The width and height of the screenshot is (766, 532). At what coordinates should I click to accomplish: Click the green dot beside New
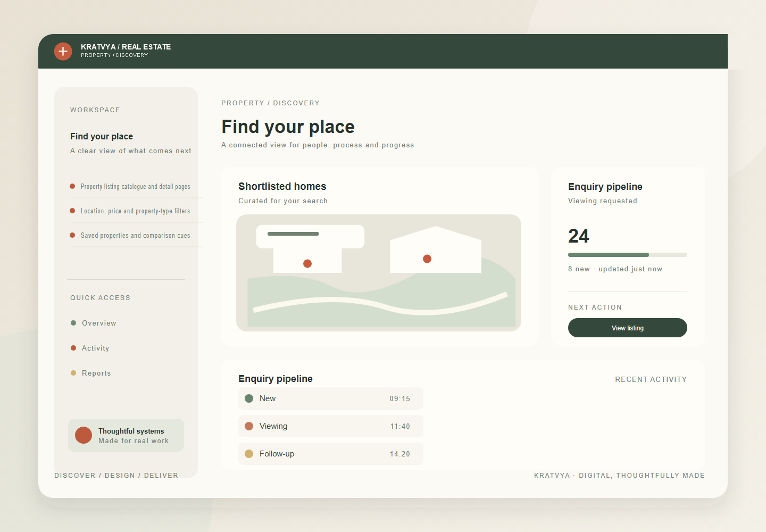pos(249,398)
